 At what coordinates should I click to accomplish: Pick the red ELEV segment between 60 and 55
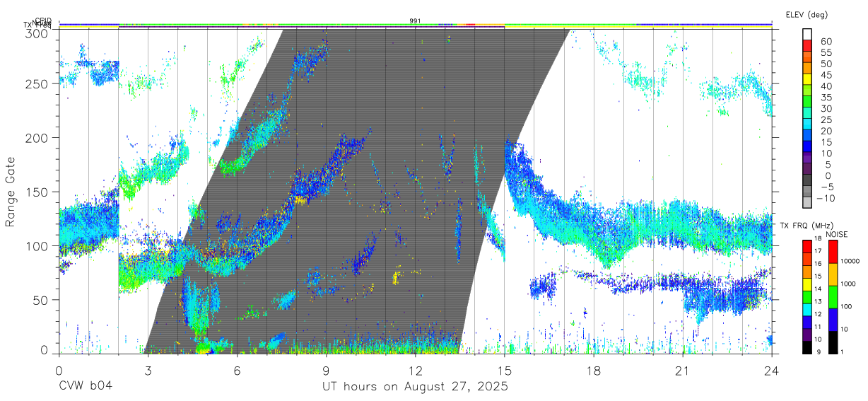click(x=807, y=45)
